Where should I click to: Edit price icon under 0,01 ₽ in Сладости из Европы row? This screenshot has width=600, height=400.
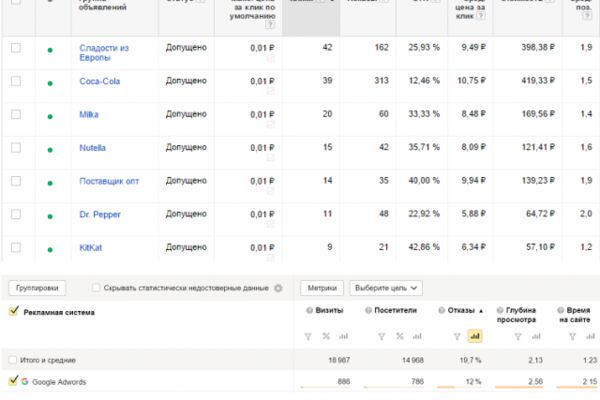[271, 58]
